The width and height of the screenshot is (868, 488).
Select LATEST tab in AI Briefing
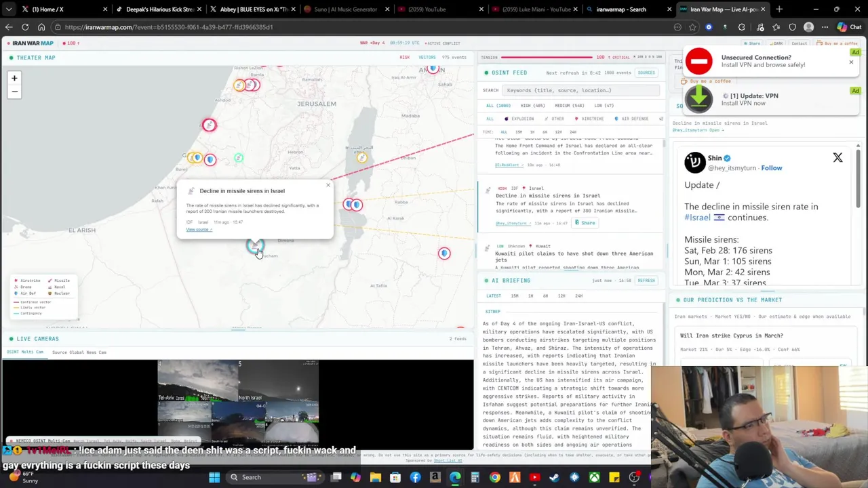494,296
